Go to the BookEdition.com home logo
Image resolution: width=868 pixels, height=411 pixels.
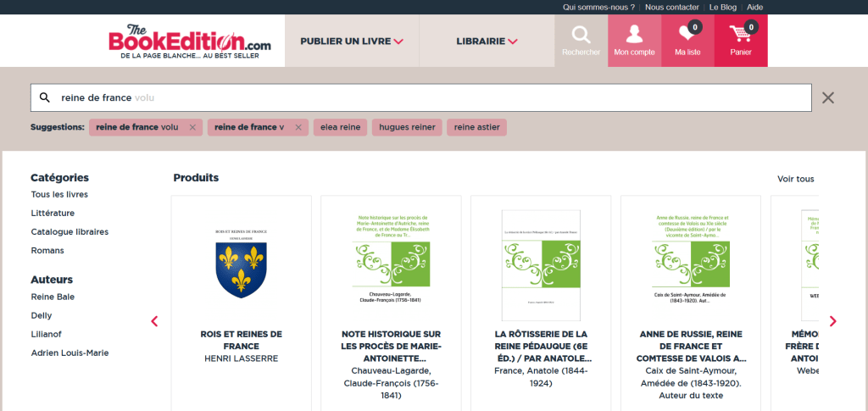pyautogui.click(x=190, y=41)
